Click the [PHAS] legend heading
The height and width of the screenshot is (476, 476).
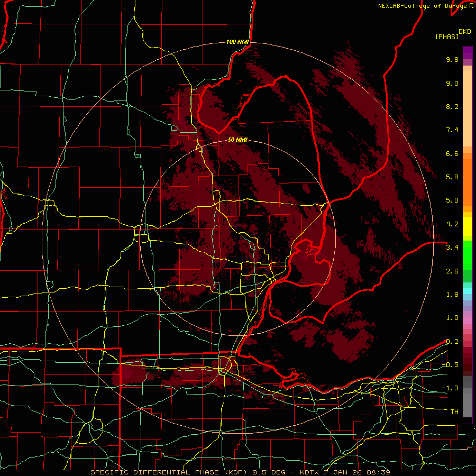click(x=447, y=36)
